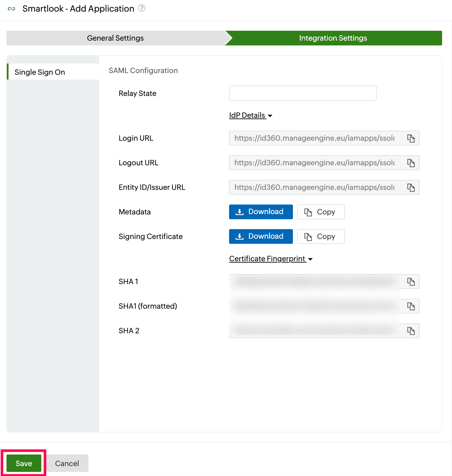Click the download icon on Signing Certificate button
Viewport: 452px width, 476px height.
[x=239, y=236]
